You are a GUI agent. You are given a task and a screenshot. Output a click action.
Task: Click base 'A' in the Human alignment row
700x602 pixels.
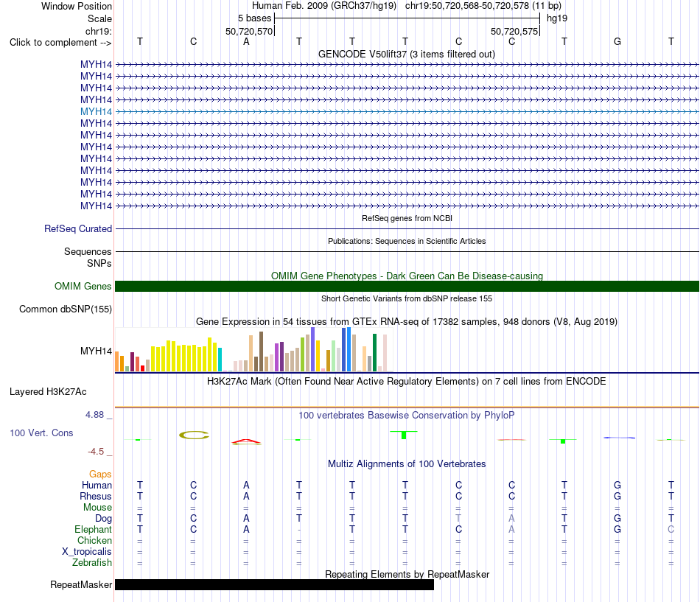point(246,485)
